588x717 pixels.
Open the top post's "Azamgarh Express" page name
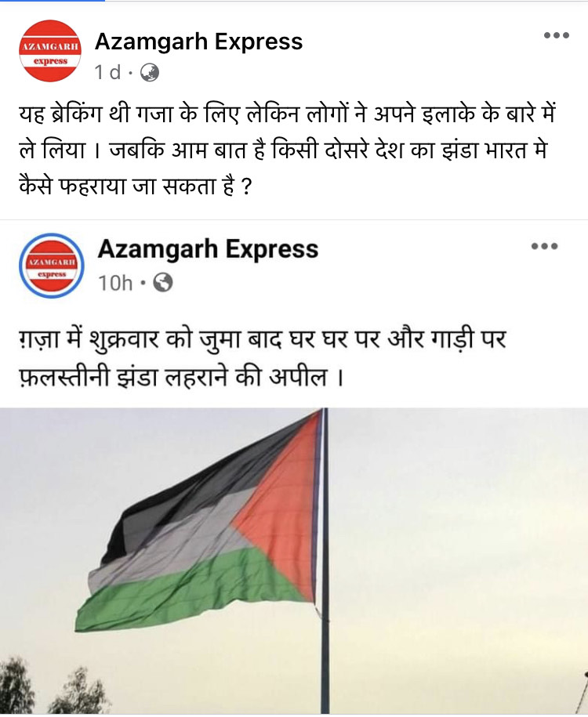(x=198, y=42)
